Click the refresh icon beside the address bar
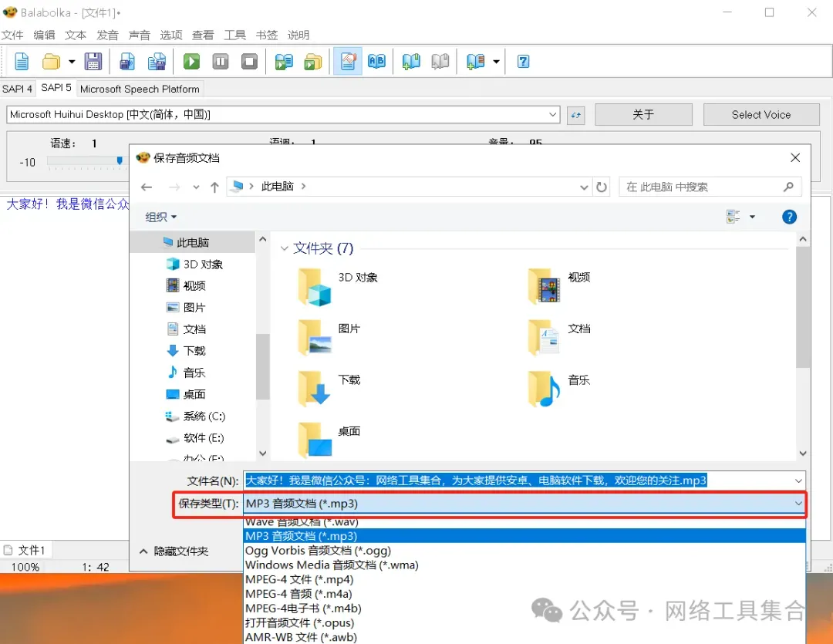Viewport: 833px width, 644px height. [x=602, y=187]
